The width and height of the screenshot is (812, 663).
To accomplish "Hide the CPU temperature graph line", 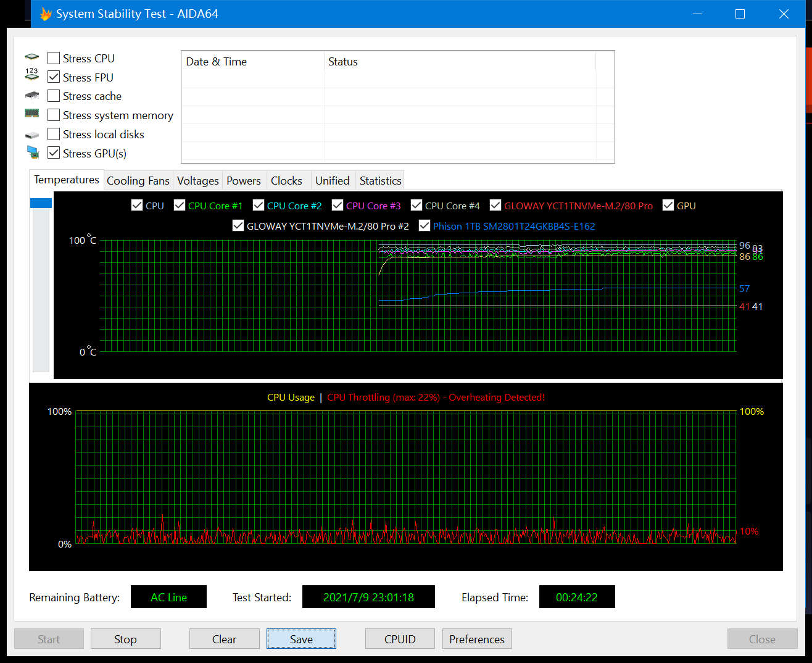I will [x=137, y=206].
